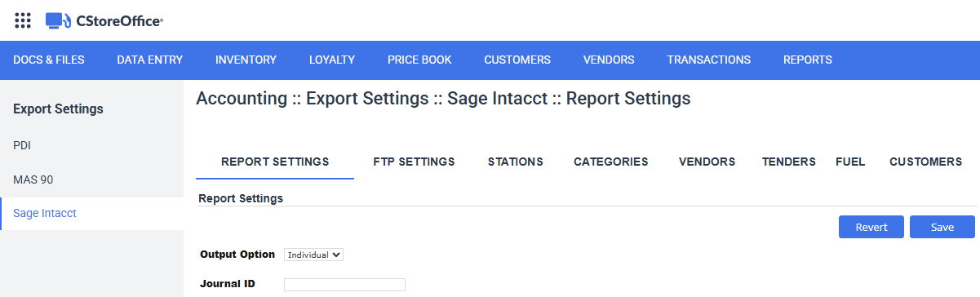The image size is (980, 297).
Task: Open the Output Option dropdown
Action: point(314,255)
